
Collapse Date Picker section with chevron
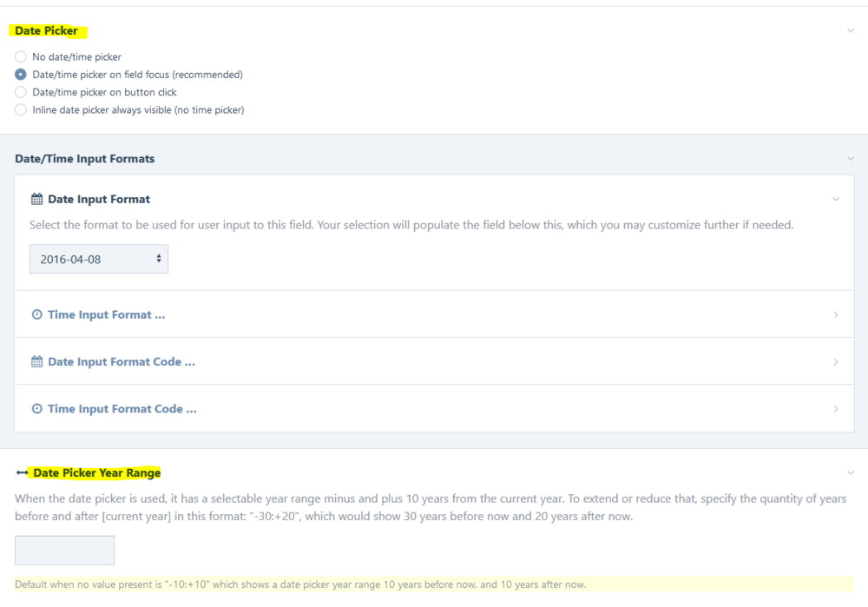[x=850, y=31]
